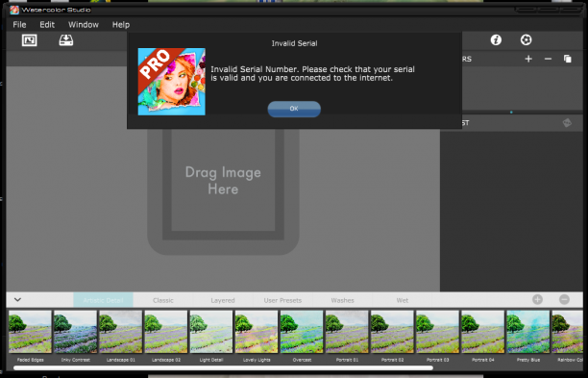Select the Light Detail preset thumbnail
Image resolution: width=588 pixels, height=378 pixels.
coord(211,332)
